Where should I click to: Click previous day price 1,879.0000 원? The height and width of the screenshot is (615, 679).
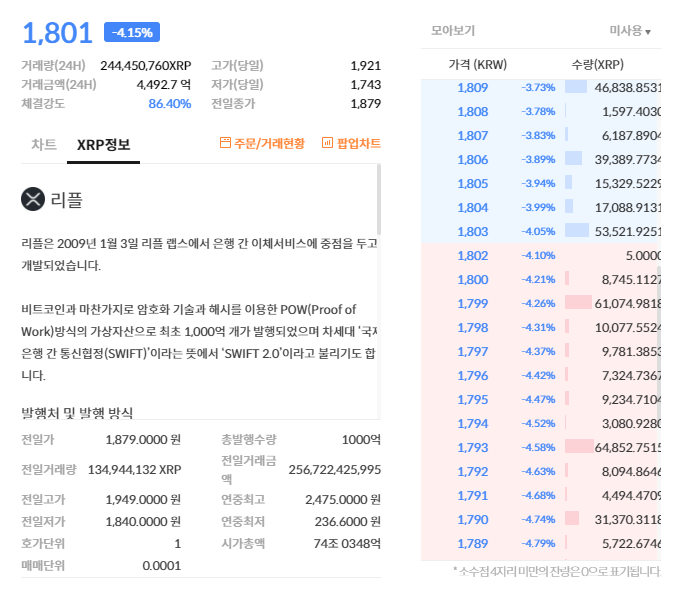point(143,440)
